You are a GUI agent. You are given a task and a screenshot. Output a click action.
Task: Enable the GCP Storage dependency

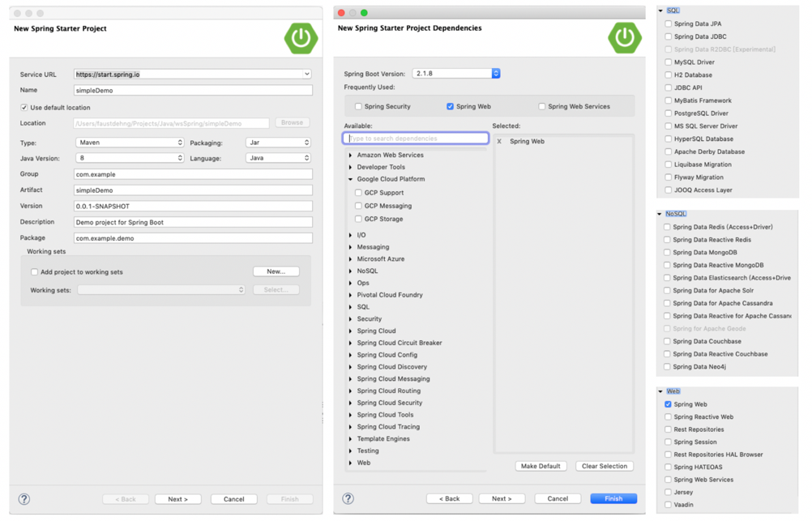[x=358, y=219]
